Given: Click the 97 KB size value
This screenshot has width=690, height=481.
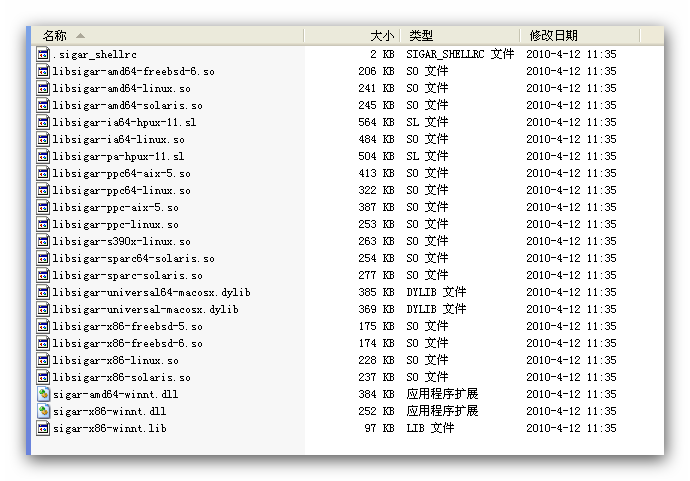Looking at the screenshot, I should [x=379, y=428].
